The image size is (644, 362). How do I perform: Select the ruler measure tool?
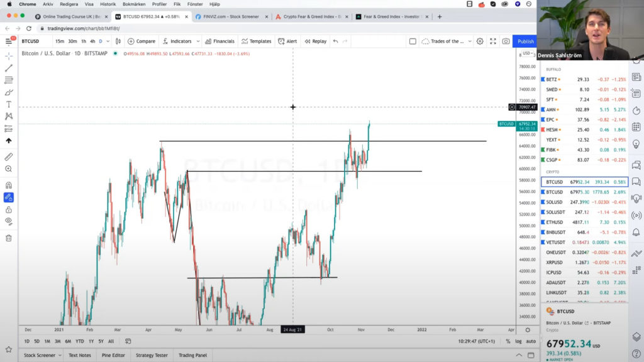(9, 156)
